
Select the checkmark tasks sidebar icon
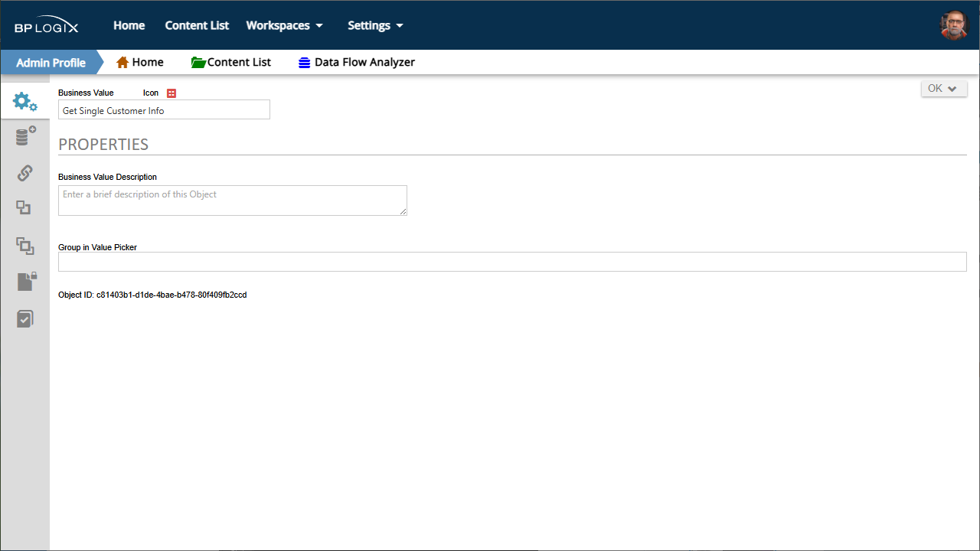(25, 318)
